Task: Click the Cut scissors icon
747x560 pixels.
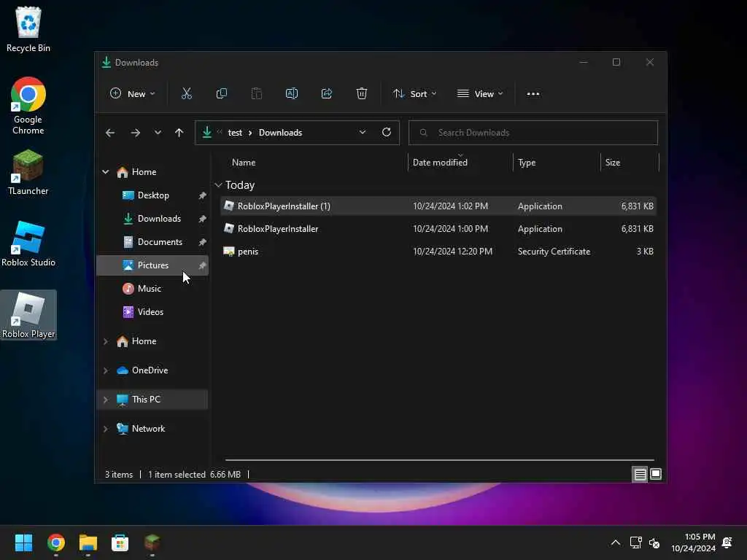Action: pyautogui.click(x=186, y=94)
